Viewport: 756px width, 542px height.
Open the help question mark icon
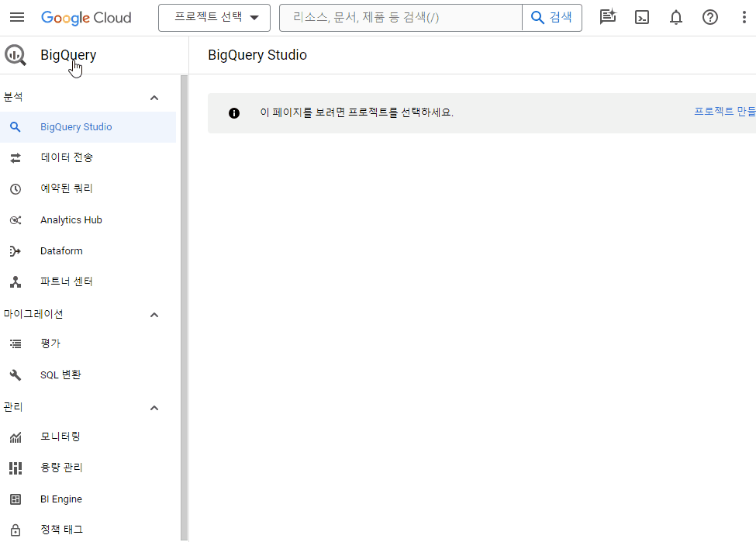click(709, 17)
